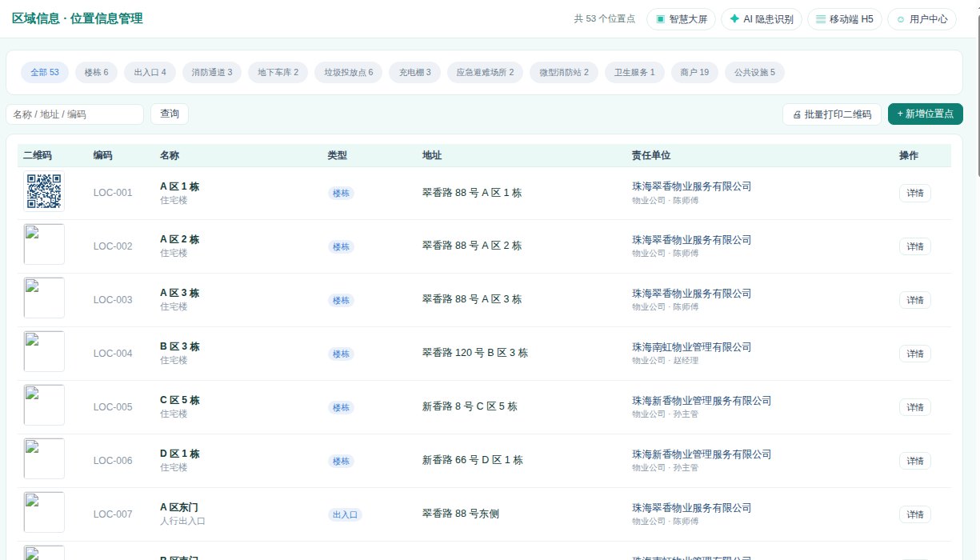Screen dimensions: 980x560
Task: Filter by 公共设施 5
Action: [754, 73]
